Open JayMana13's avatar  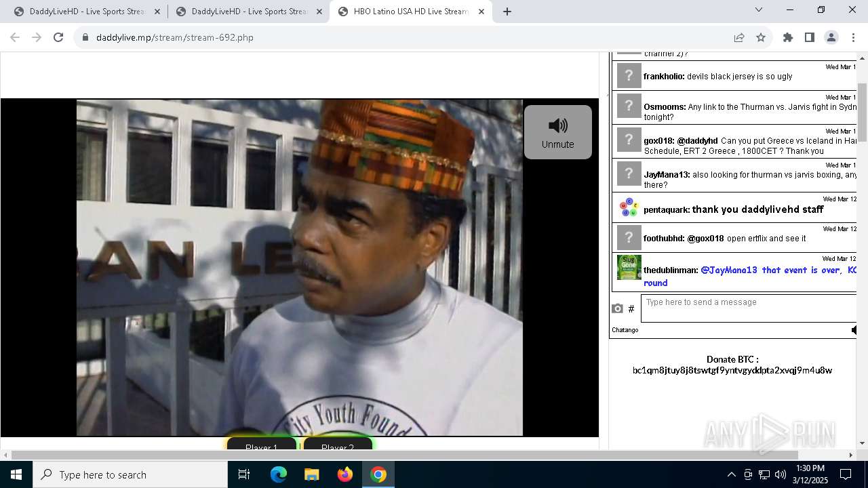[629, 174]
